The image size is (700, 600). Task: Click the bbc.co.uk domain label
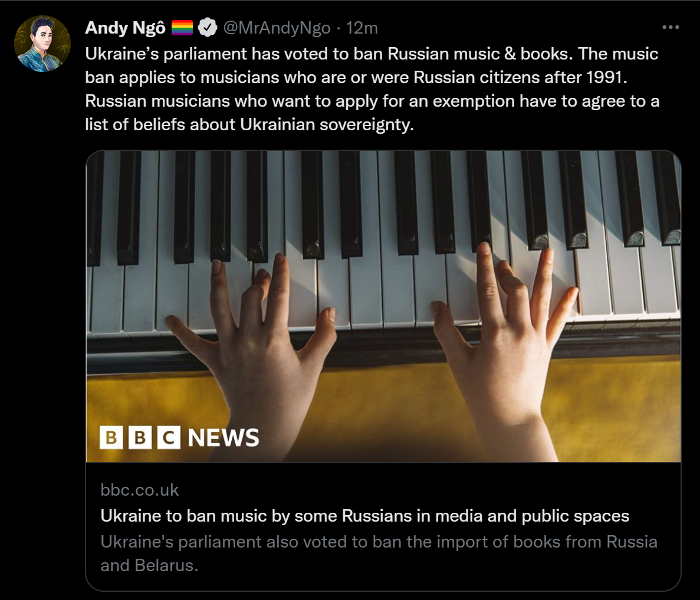tap(140, 490)
